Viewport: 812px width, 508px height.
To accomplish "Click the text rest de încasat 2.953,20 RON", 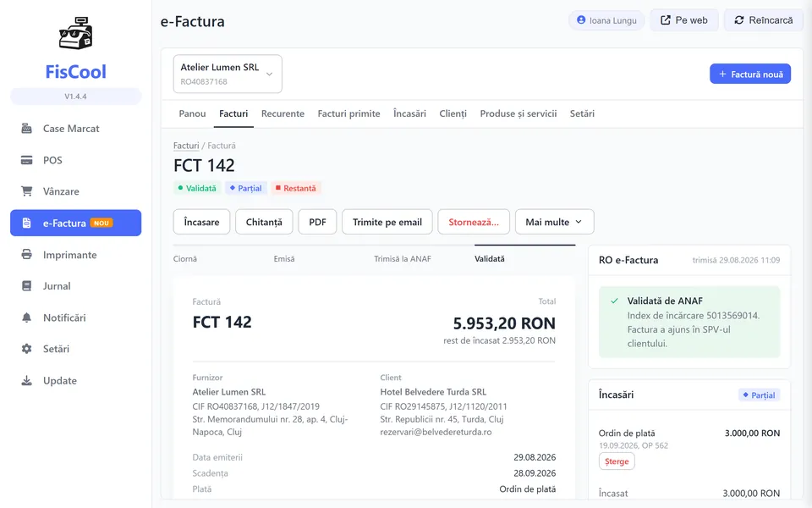I will (499, 340).
